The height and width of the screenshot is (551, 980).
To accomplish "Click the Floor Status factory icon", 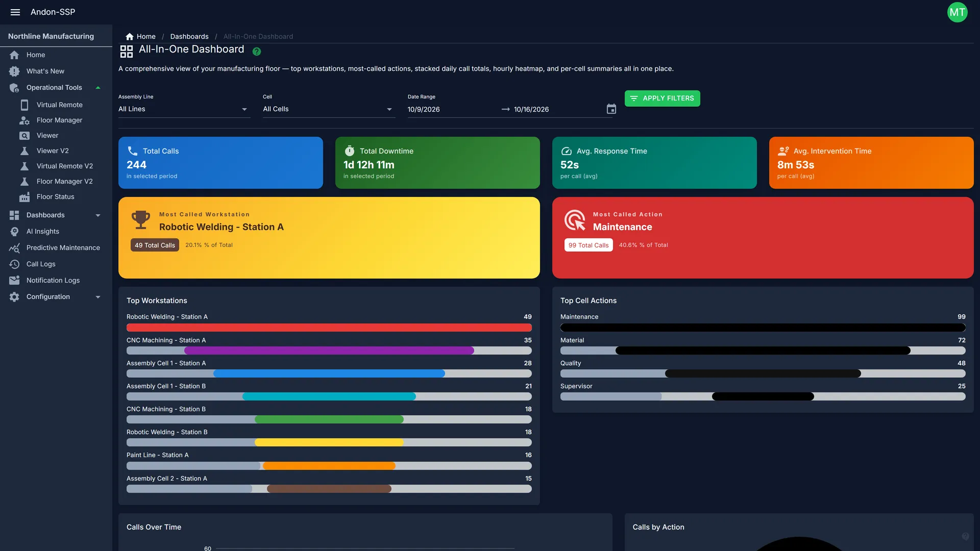I will (x=24, y=196).
